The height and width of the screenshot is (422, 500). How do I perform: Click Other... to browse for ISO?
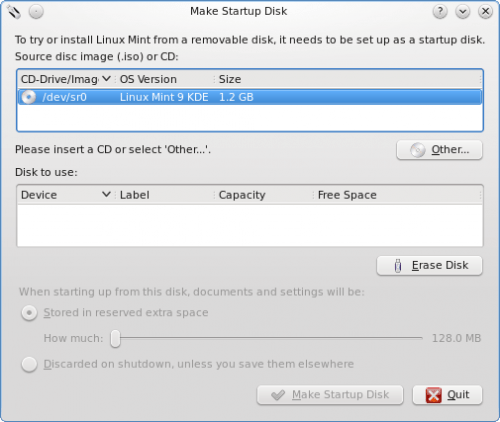click(x=439, y=150)
